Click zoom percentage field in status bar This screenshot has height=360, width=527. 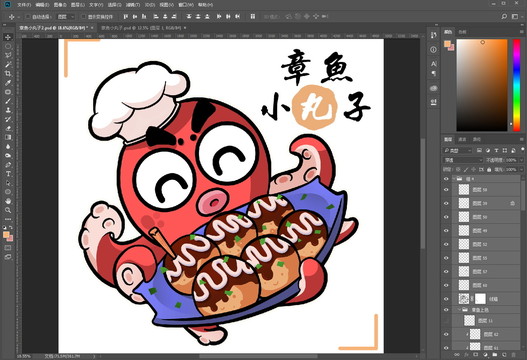[x=24, y=356]
